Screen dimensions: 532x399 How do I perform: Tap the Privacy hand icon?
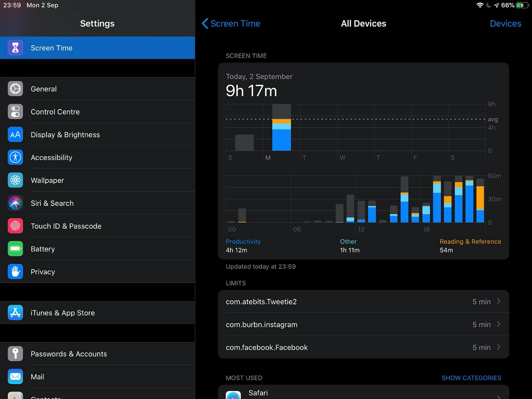(x=15, y=272)
